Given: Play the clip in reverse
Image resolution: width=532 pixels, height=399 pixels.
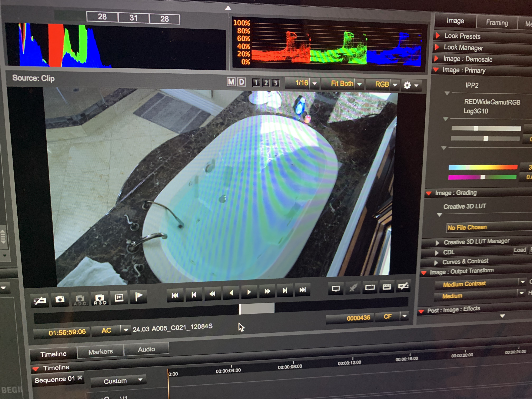Looking at the screenshot, I should (231, 293).
